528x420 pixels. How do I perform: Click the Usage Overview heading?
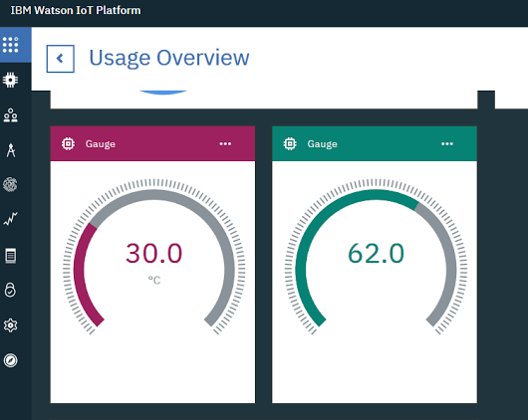[x=169, y=58]
